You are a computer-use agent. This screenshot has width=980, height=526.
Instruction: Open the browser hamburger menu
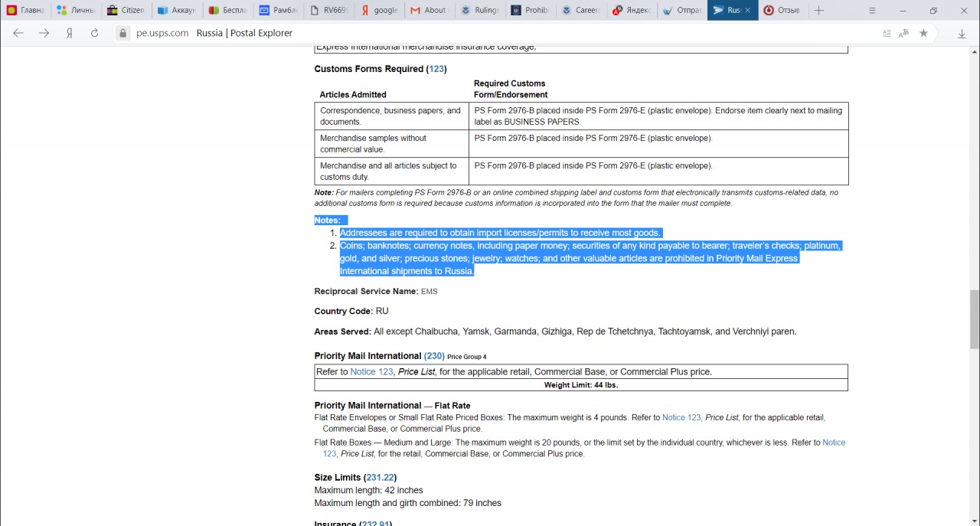[872, 10]
